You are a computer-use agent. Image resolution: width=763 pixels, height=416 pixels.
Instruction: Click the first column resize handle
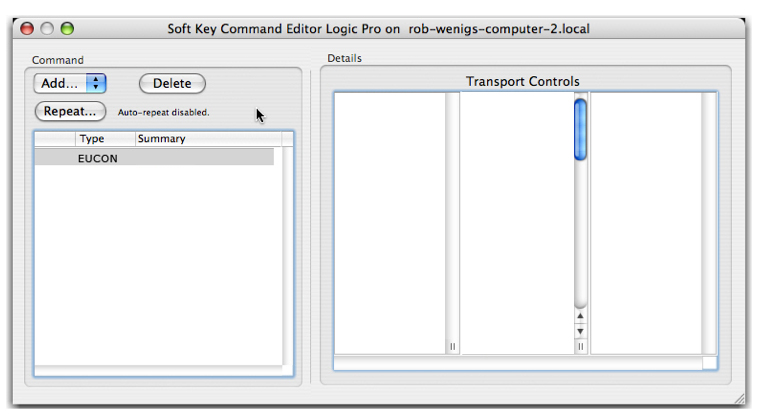(452, 346)
